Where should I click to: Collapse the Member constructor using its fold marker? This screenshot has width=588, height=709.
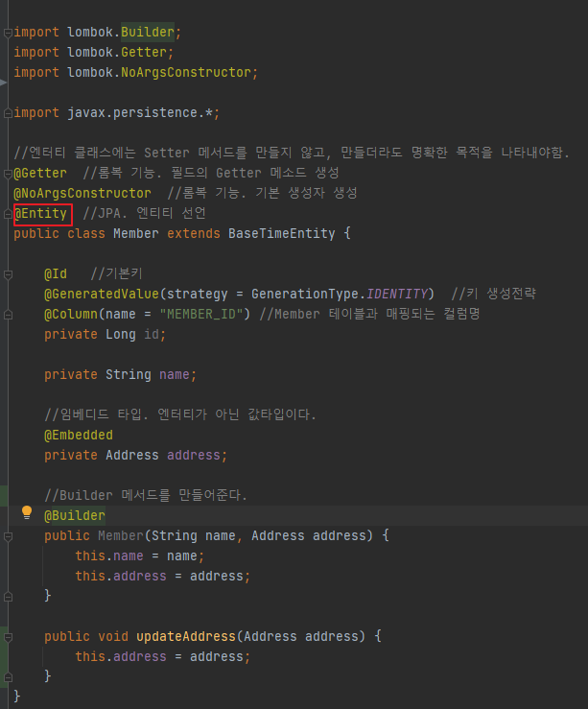coord(8,536)
